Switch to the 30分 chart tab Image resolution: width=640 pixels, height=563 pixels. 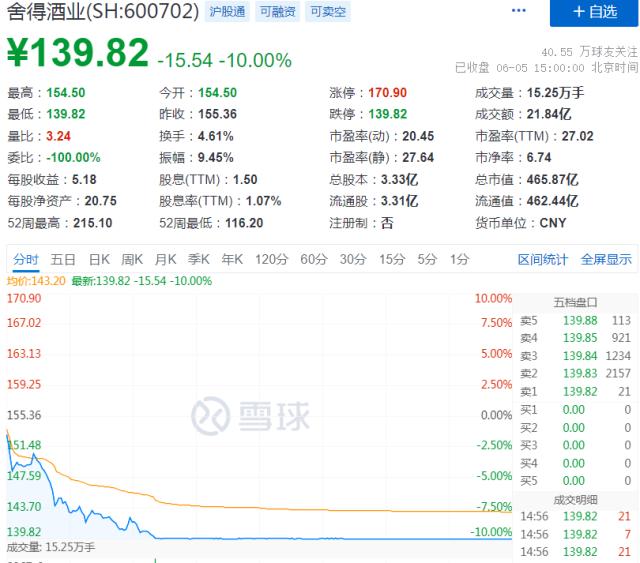click(x=353, y=259)
